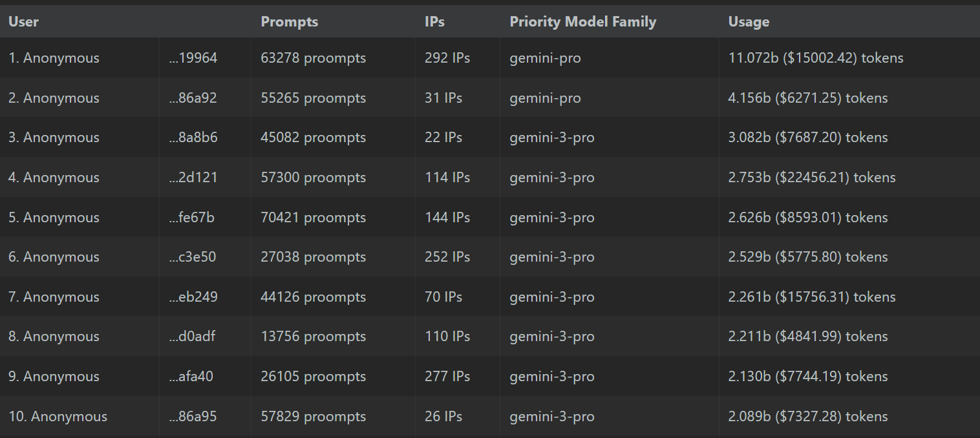This screenshot has height=438, width=980.
Task: Select usage 2.089b ($7327.28) tokens
Action: pyautogui.click(x=808, y=416)
